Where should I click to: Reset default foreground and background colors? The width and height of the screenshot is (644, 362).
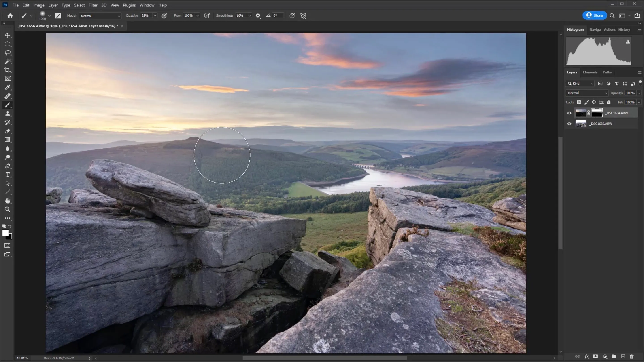click(4, 226)
